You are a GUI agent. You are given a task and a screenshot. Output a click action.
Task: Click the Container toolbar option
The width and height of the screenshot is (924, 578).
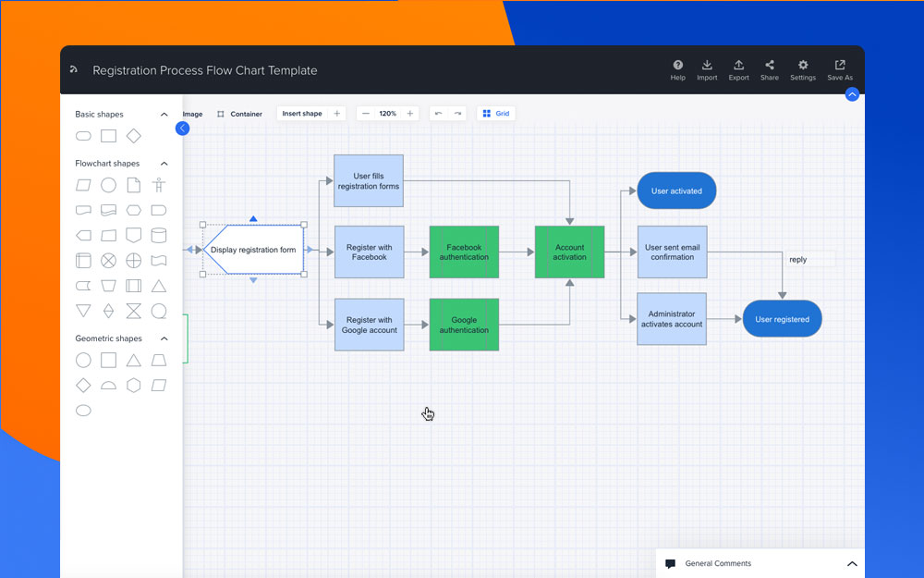click(x=239, y=114)
